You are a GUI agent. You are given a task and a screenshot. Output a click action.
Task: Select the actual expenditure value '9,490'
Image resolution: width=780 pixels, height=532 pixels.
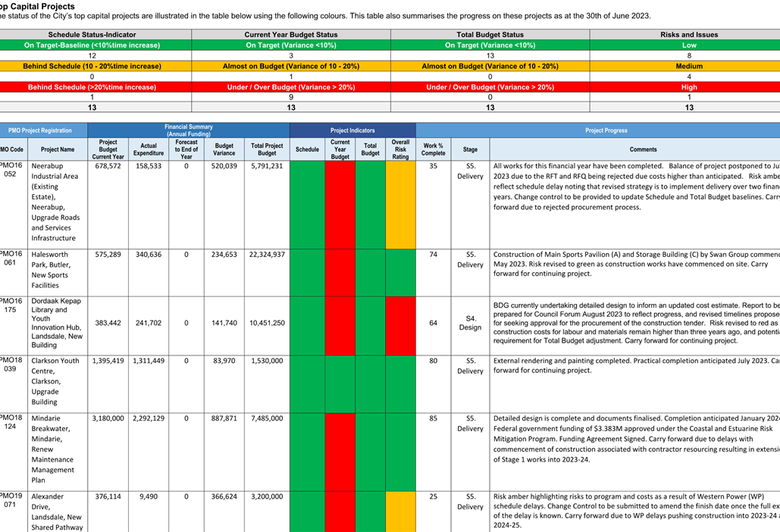(149, 496)
